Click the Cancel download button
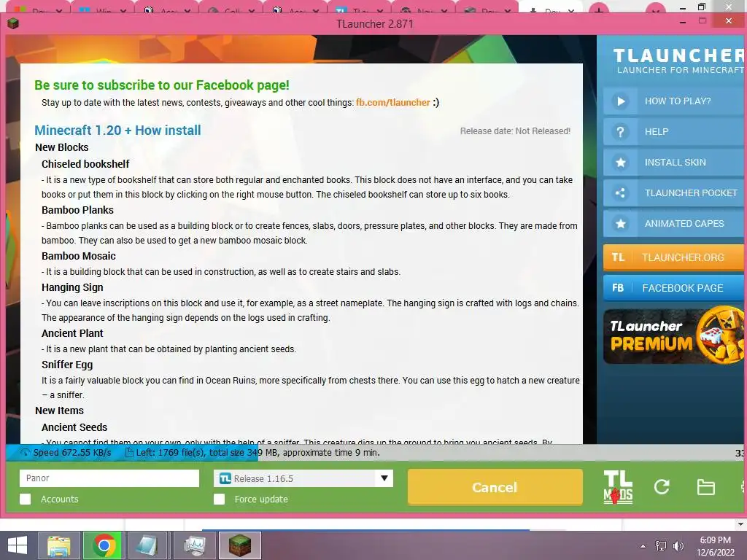 [495, 487]
